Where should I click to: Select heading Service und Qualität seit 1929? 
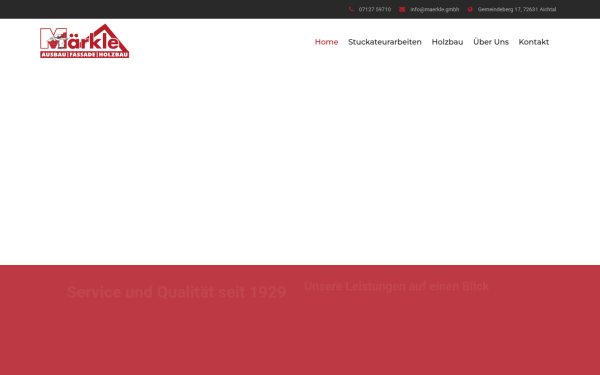click(x=176, y=292)
